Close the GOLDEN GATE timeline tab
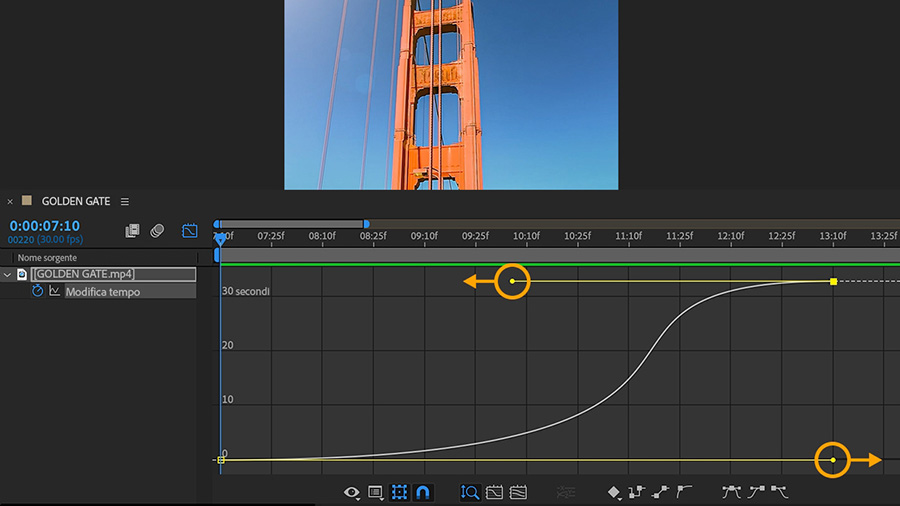 [x=10, y=202]
